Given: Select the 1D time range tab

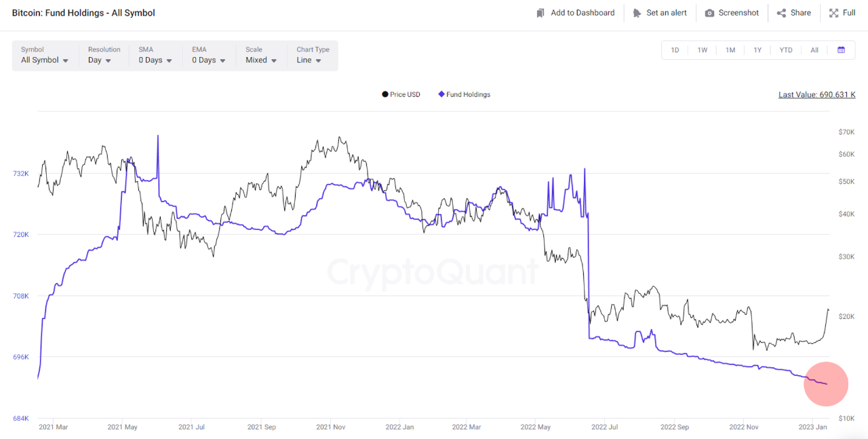Looking at the screenshot, I should tap(675, 50).
